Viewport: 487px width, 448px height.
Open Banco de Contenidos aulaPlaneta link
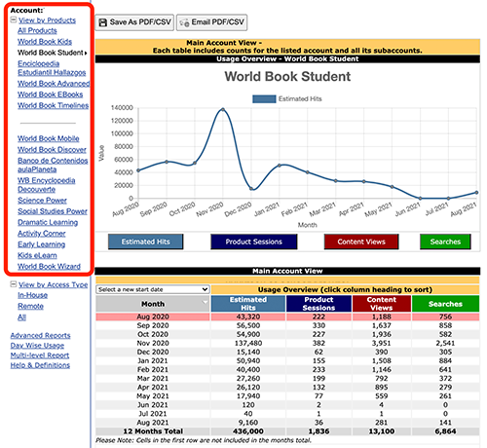click(x=53, y=165)
